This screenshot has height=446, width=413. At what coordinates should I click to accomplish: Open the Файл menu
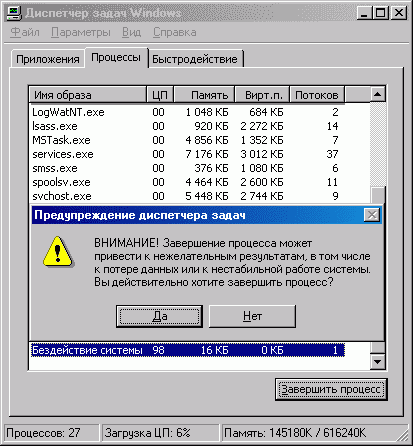25,32
